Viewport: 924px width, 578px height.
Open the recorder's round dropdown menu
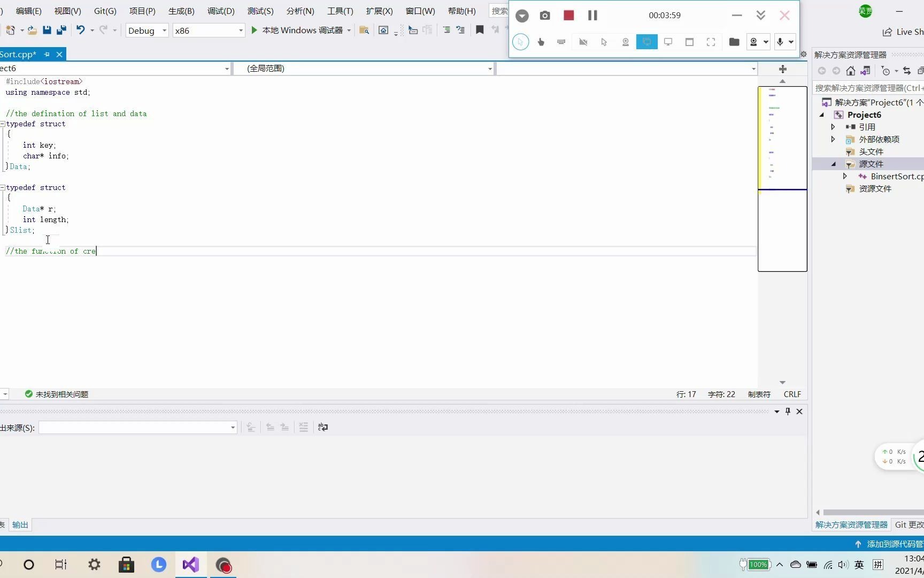pyautogui.click(x=522, y=16)
